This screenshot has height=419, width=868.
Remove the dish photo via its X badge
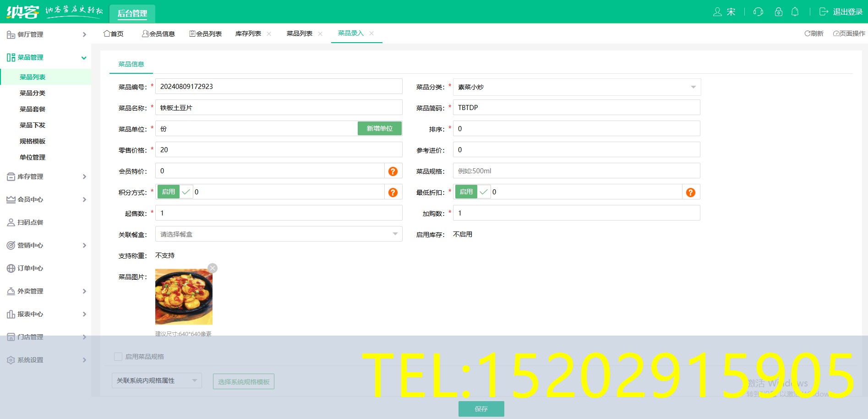tap(212, 268)
